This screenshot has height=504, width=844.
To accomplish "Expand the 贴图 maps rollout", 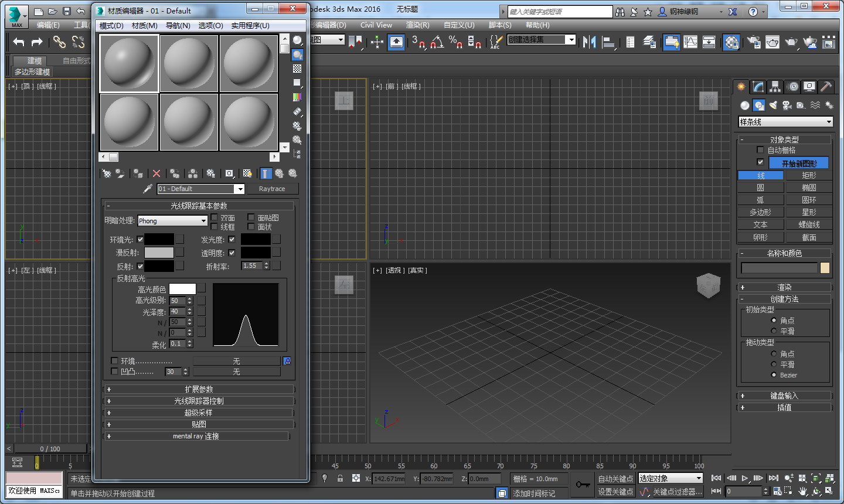I will click(x=199, y=424).
